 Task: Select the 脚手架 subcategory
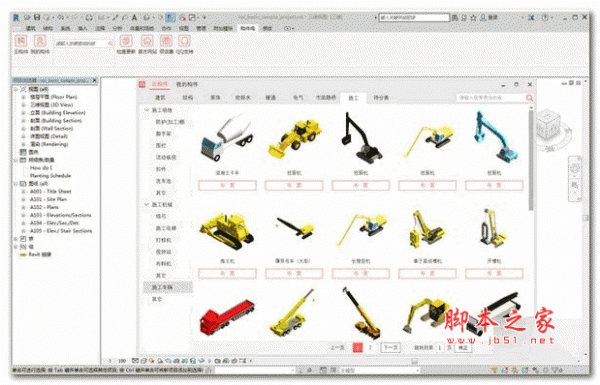pyautogui.click(x=163, y=134)
